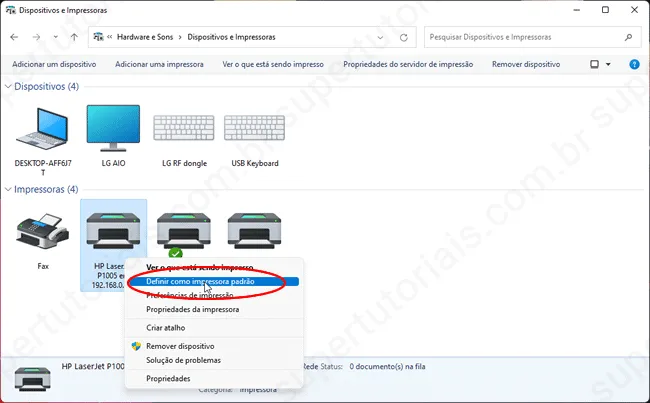
Task: Click toolbar Remover dispositivo
Action: click(x=526, y=64)
